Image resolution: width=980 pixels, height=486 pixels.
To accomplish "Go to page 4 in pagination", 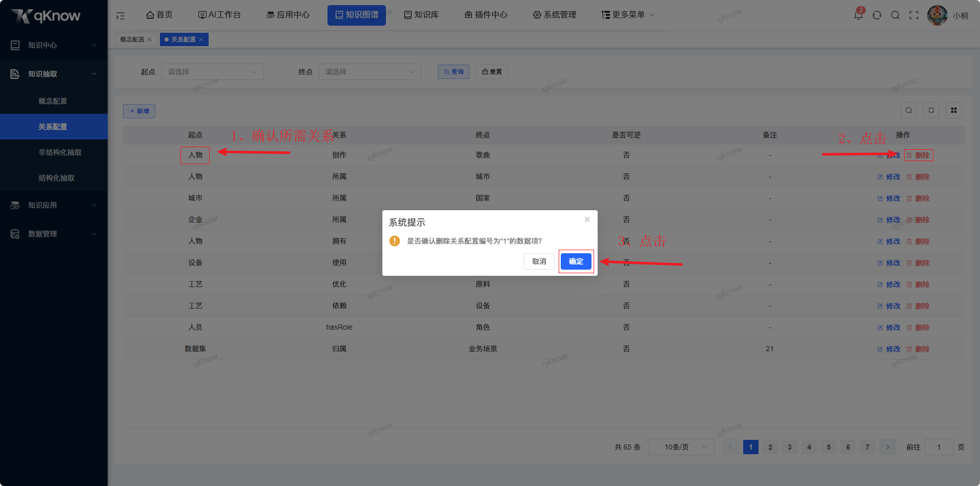I will pyautogui.click(x=809, y=447).
